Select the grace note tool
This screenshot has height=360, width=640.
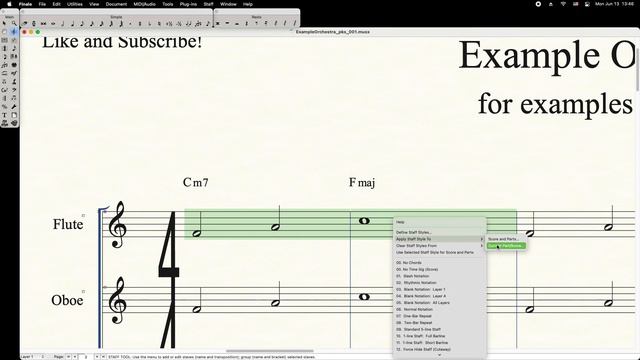[x=208, y=24]
